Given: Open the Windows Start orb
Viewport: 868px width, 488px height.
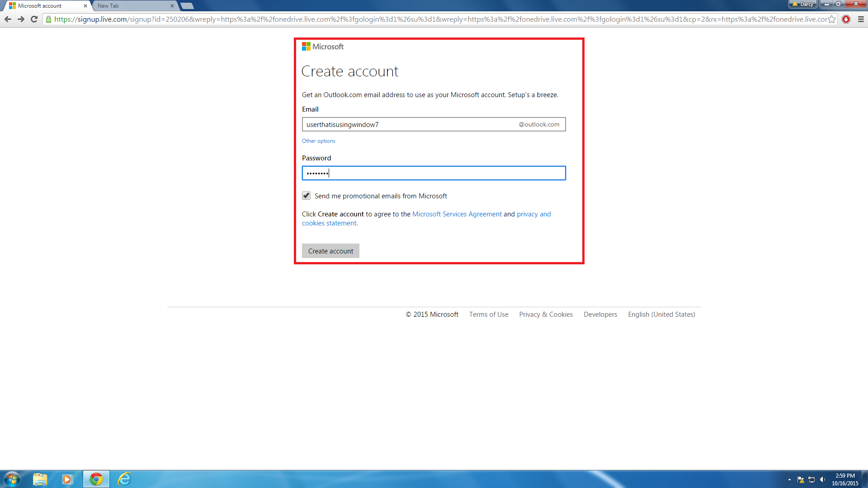Looking at the screenshot, I should coord(12,479).
